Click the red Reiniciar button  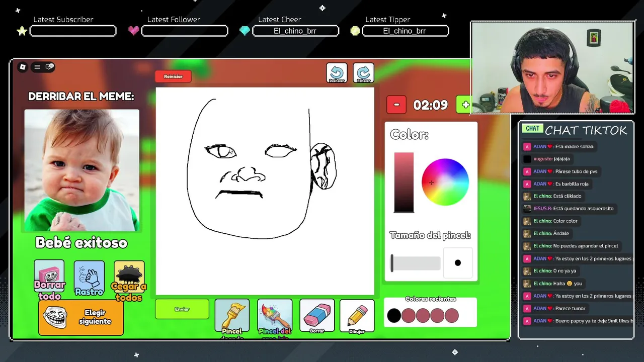173,76
